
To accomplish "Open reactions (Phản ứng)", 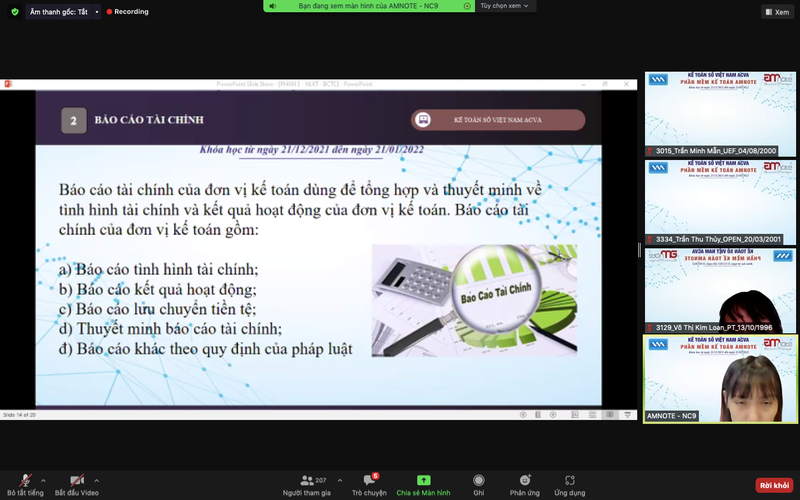I will tap(524, 481).
